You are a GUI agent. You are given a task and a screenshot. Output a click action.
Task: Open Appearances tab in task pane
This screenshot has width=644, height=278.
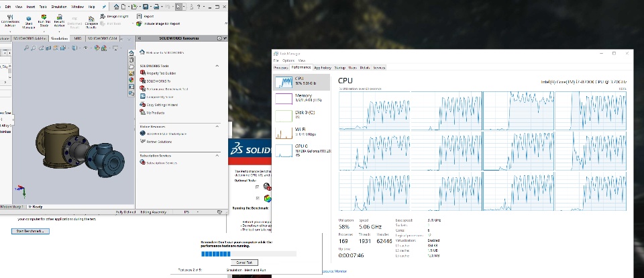[131, 80]
